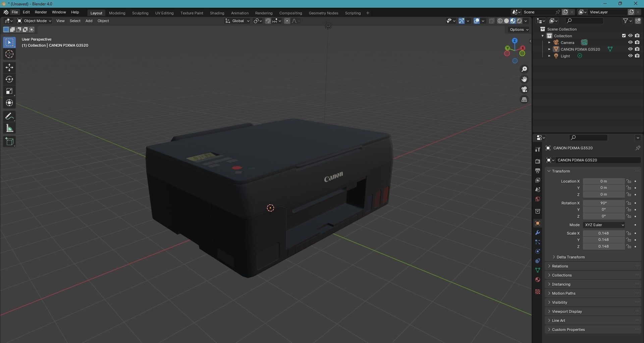
Task: Open the Object Constraints properties tab
Action: [x=538, y=261]
